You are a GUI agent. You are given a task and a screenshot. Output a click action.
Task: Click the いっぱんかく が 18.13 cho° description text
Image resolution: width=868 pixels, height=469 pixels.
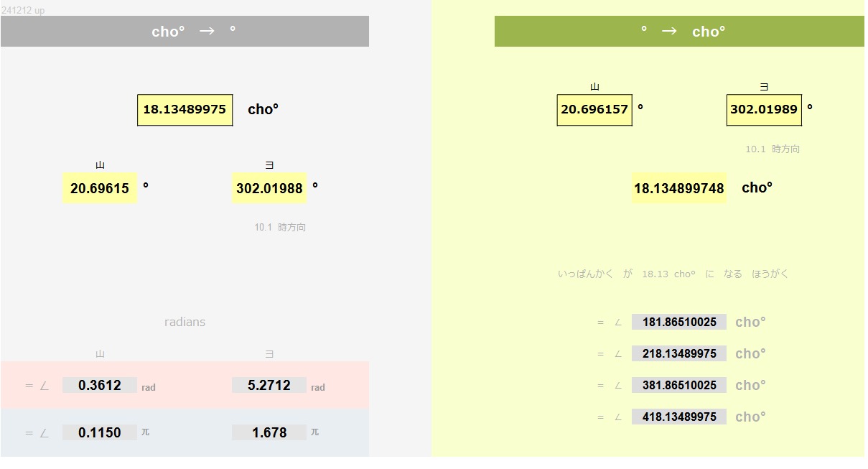click(673, 274)
